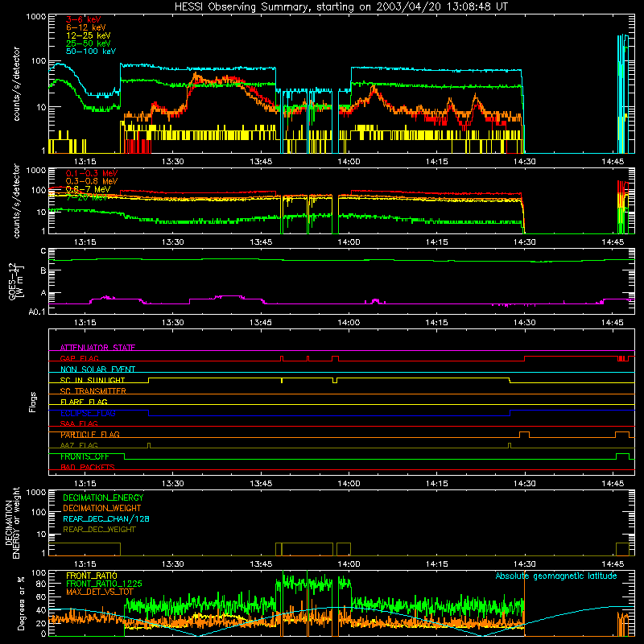The width and height of the screenshot is (644, 644).
Task: Click the SC_TRANSMITTER flag label
Action: click(93, 391)
